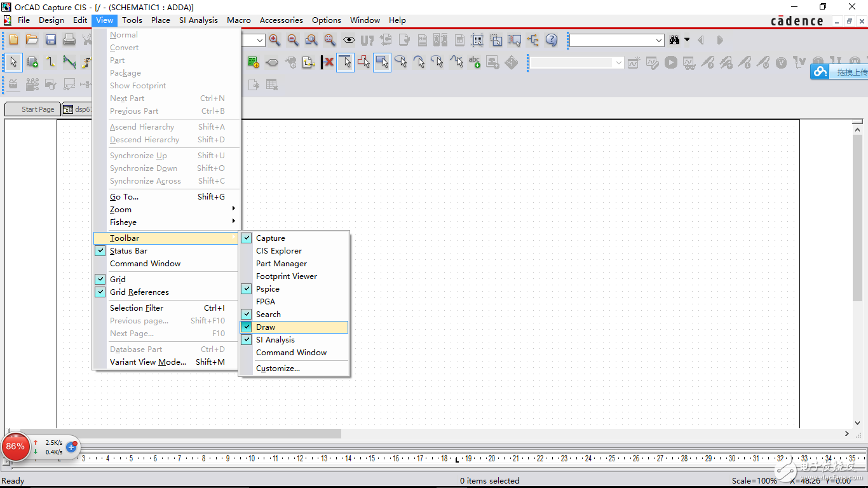This screenshot has height=488, width=868.
Task: Uncheck the Capture toolbar
Action: point(247,238)
